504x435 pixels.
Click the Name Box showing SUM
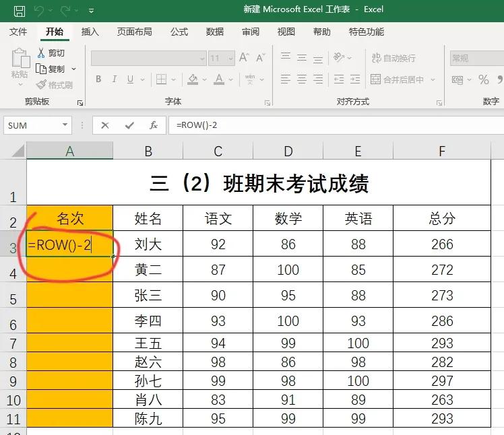click(x=38, y=125)
